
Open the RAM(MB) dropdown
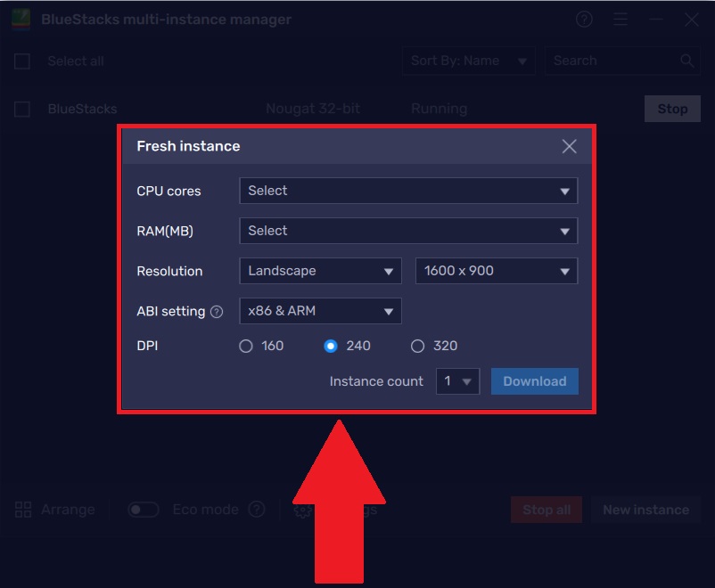408,231
